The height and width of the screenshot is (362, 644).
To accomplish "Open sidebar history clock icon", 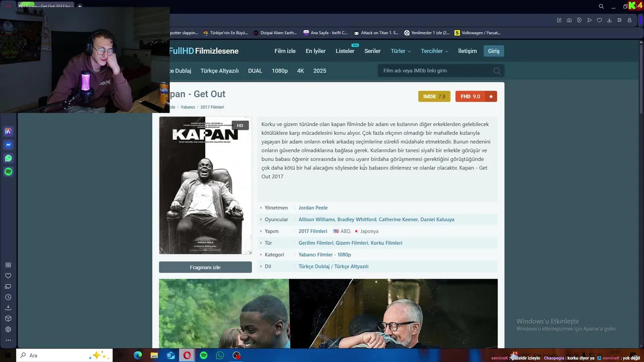I will 8,297.
